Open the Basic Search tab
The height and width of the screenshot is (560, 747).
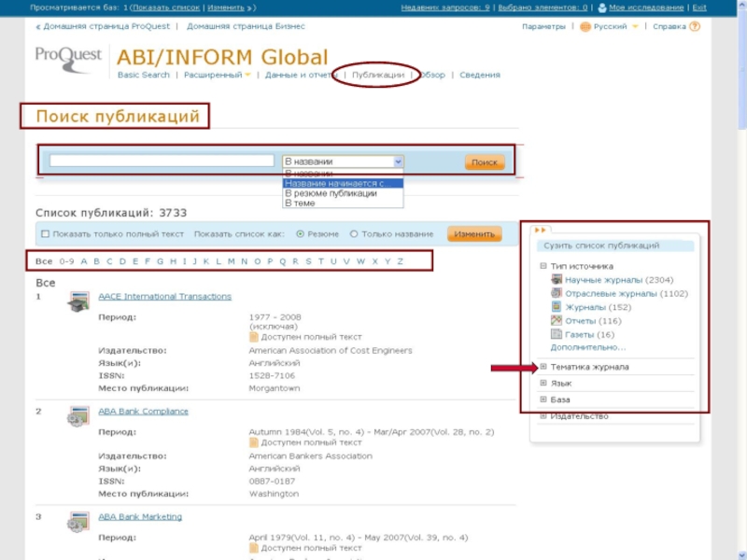(144, 75)
